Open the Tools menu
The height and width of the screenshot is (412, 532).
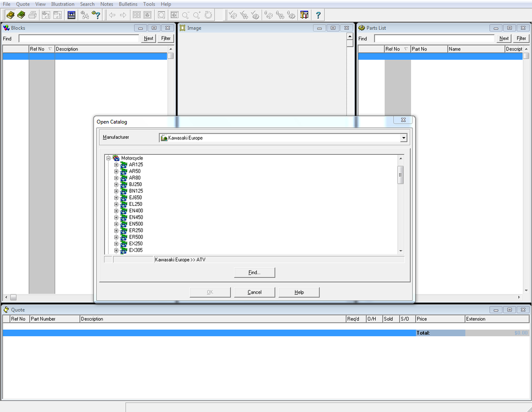coord(149,4)
